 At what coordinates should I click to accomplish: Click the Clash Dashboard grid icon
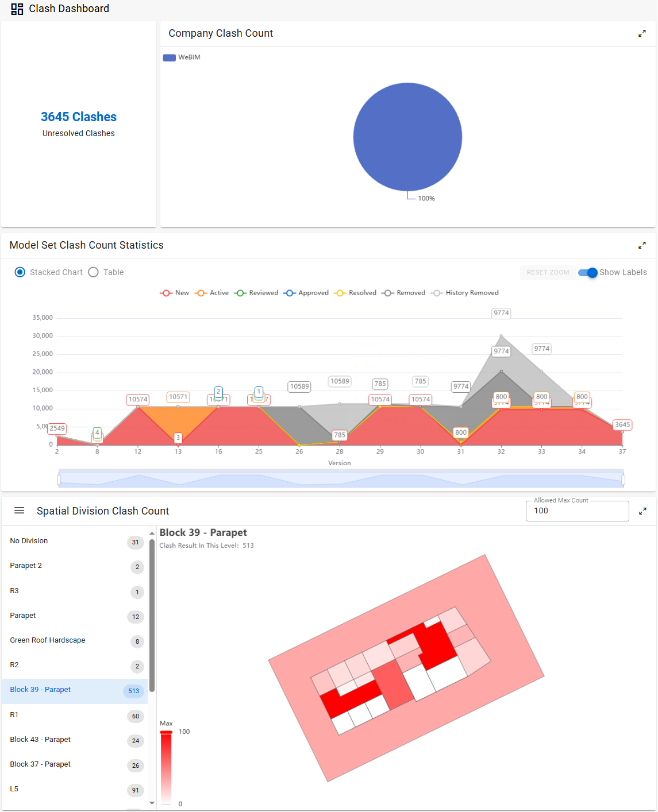[x=17, y=9]
